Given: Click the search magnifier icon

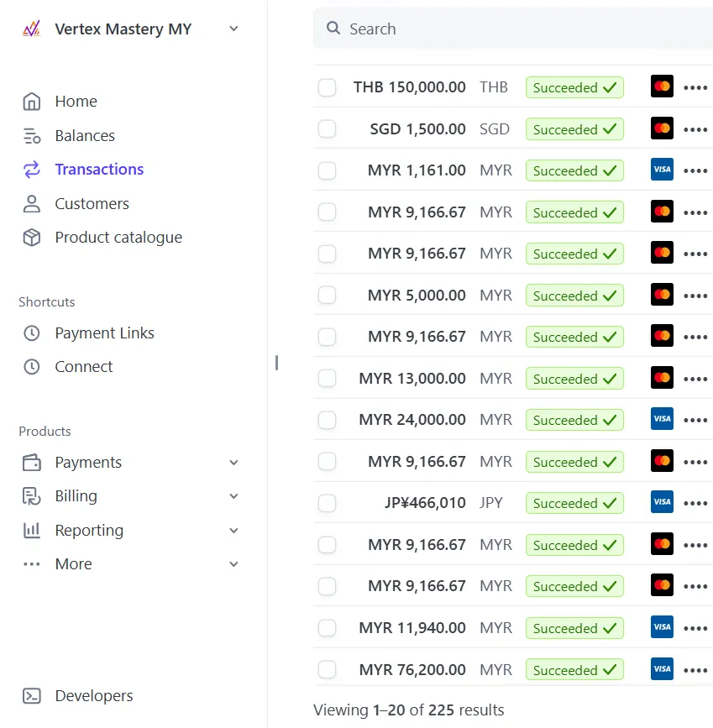Looking at the screenshot, I should click(334, 29).
